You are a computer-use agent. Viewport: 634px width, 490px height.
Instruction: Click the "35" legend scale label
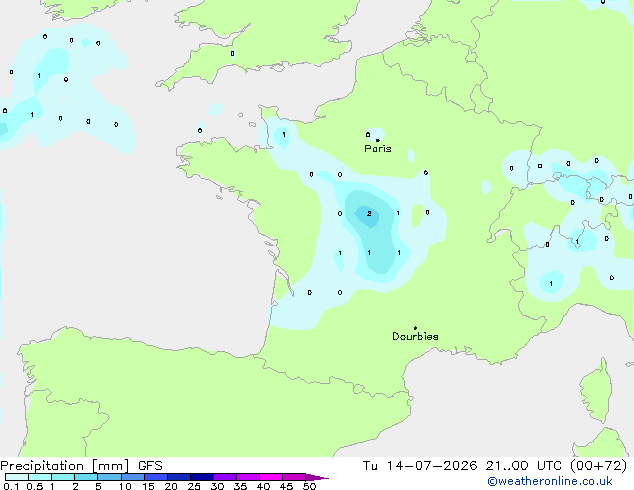[x=240, y=486]
